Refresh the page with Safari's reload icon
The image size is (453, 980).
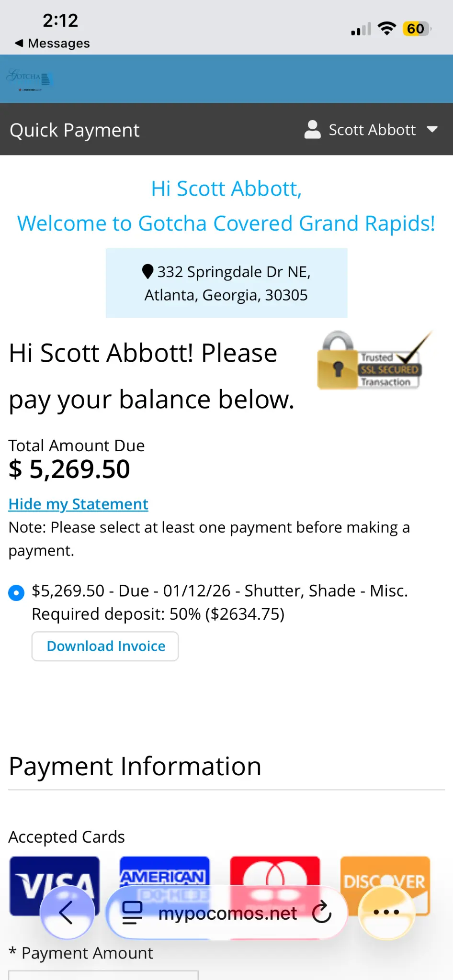point(322,912)
